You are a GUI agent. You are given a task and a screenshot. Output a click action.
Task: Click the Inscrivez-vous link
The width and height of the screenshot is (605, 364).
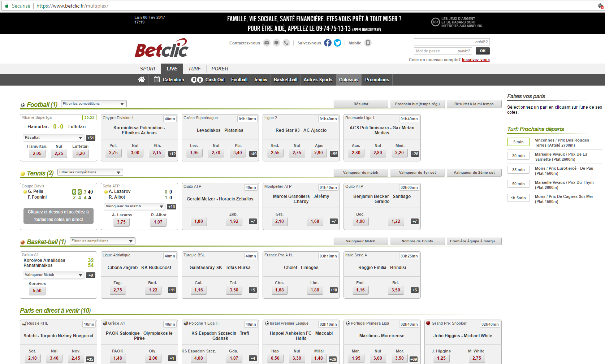(x=476, y=60)
